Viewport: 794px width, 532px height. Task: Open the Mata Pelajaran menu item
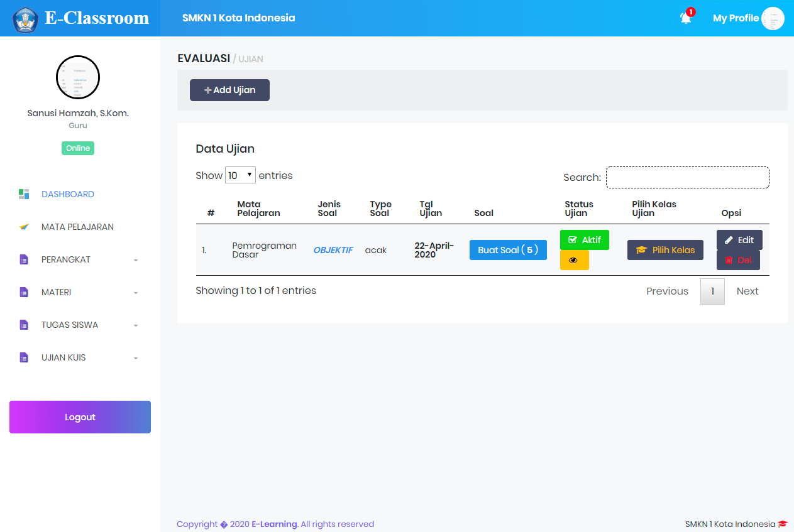[x=77, y=227]
